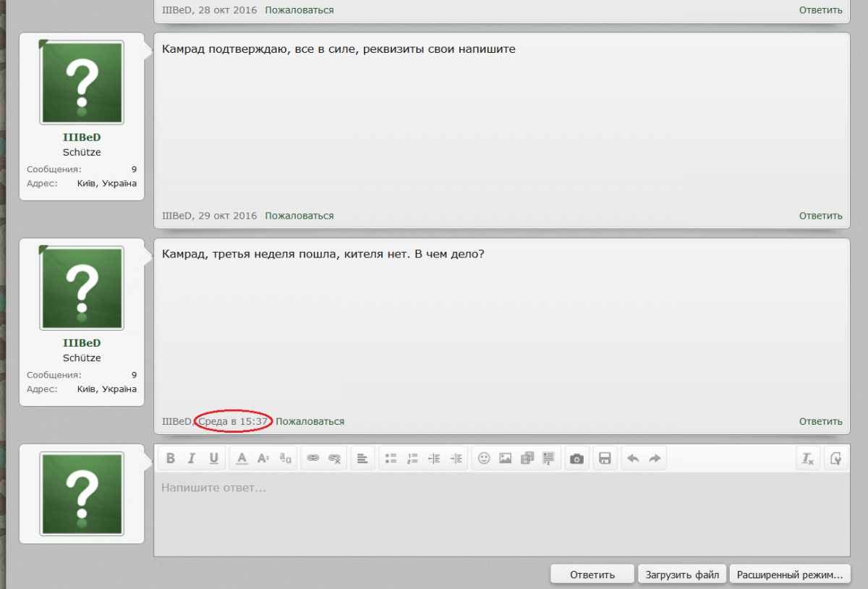
Task: Click the Загрузить файл button
Action: (x=682, y=575)
